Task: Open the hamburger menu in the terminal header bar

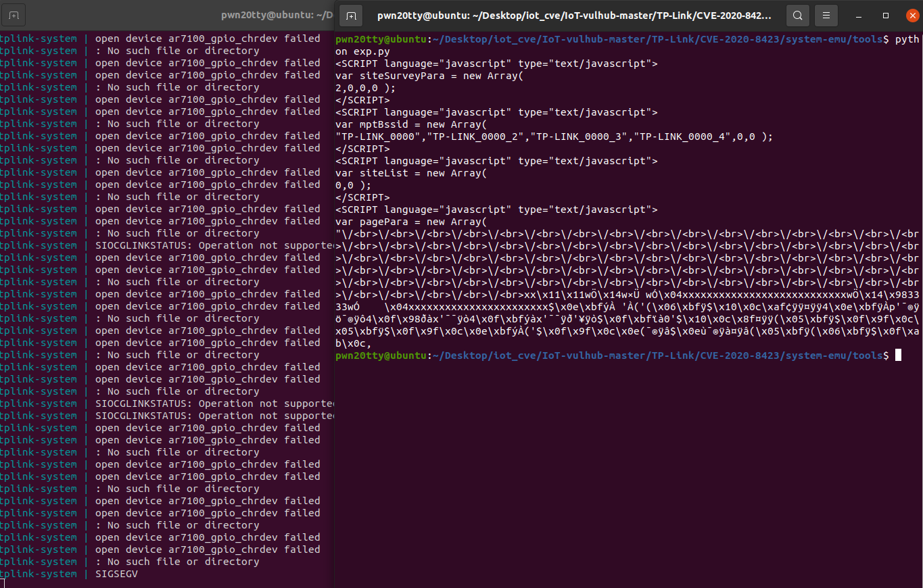Action: pyautogui.click(x=826, y=15)
